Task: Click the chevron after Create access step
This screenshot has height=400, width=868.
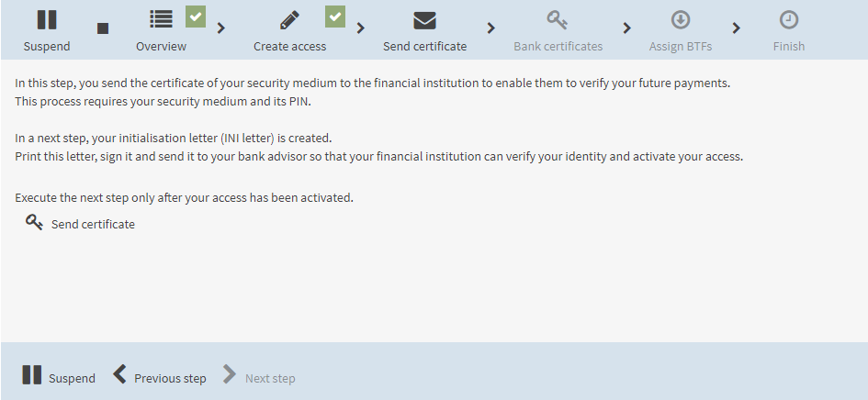Action: pyautogui.click(x=360, y=28)
